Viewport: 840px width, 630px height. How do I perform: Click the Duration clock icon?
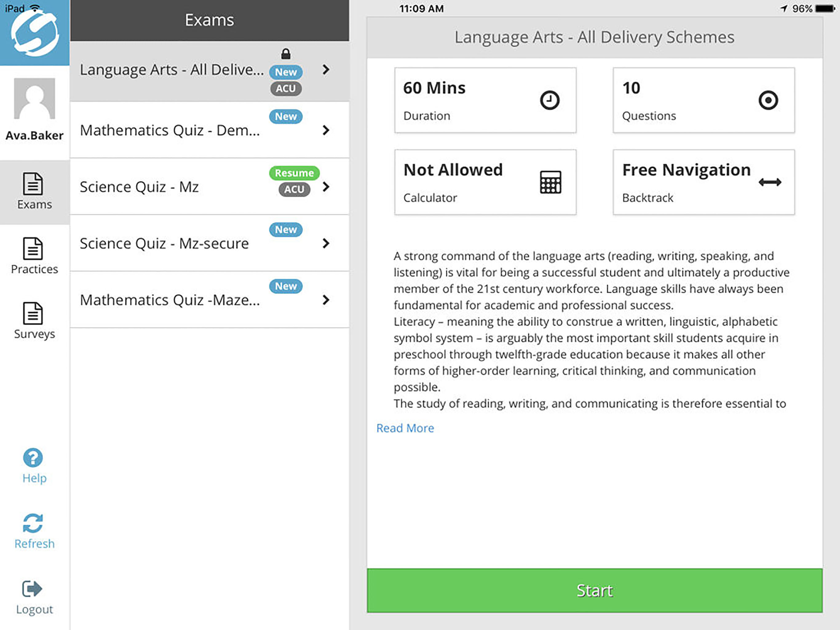[549, 100]
